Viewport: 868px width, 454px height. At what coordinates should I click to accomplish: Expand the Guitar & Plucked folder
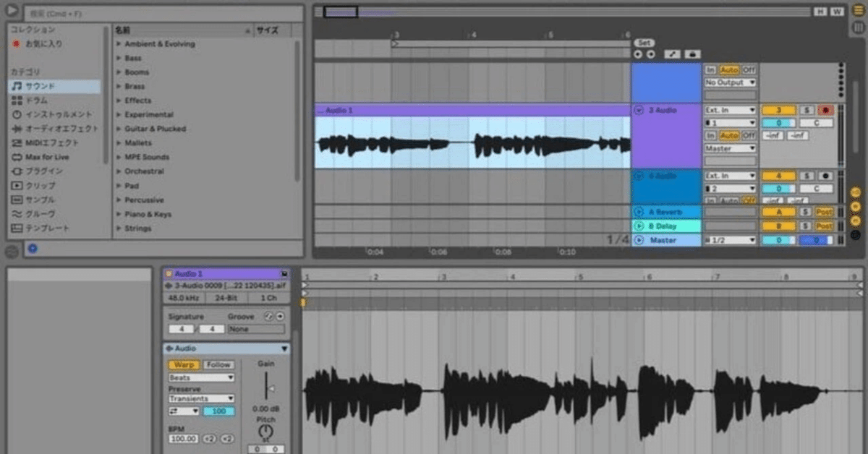pyautogui.click(x=119, y=129)
